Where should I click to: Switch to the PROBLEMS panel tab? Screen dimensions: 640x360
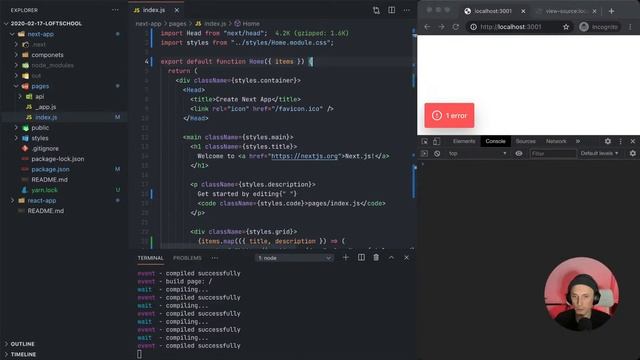(x=187, y=258)
